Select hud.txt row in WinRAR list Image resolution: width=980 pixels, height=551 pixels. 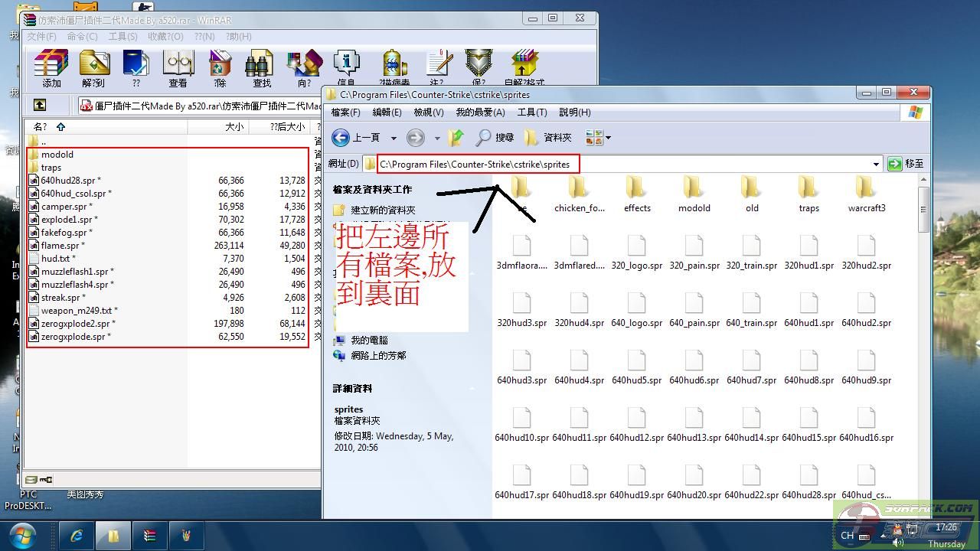tap(168, 259)
